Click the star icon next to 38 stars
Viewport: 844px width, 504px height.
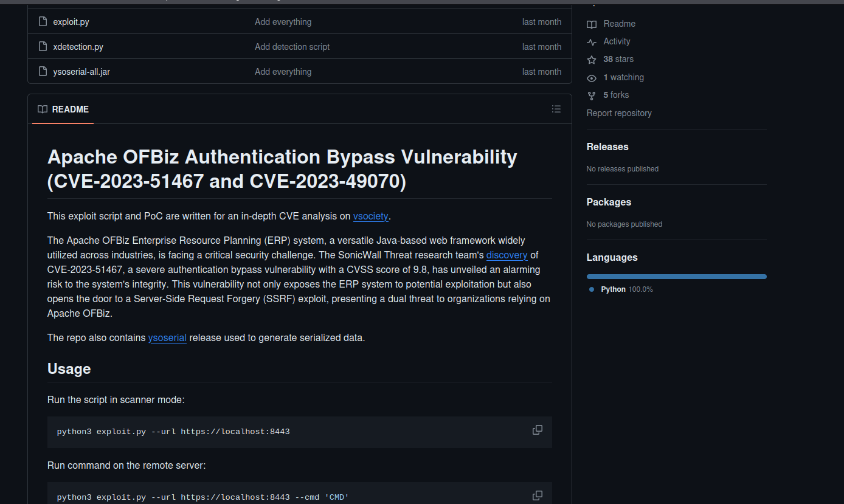[591, 60]
